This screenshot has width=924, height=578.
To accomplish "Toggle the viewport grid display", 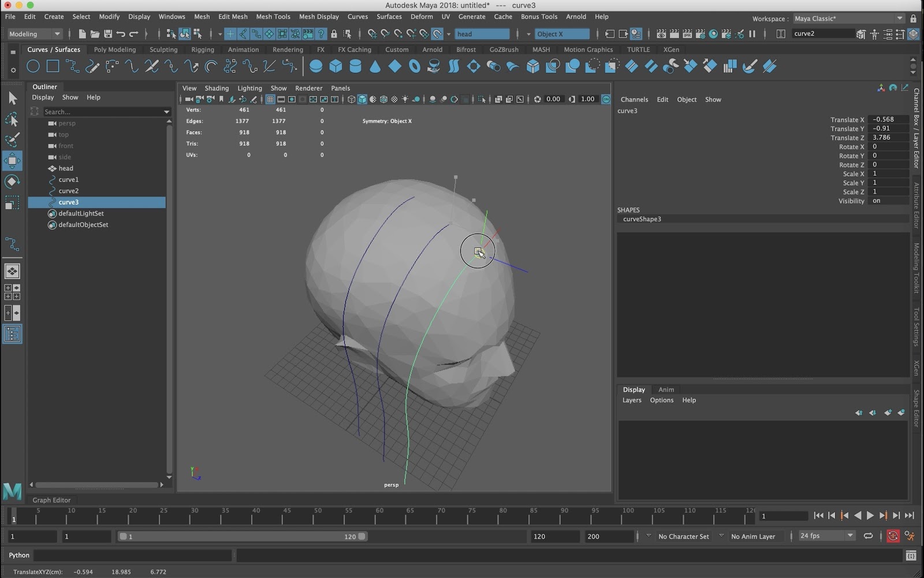I will 270,99.
